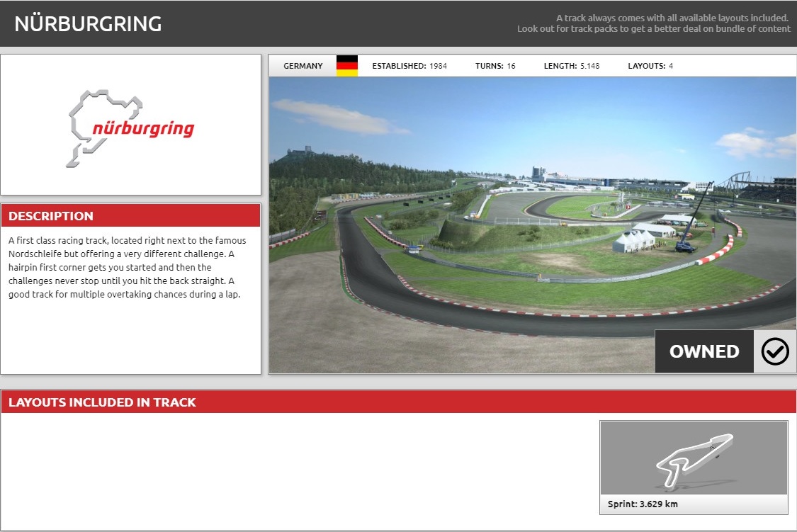Image resolution: width=797 pixels, height=532 pixels.
Task: Click the OWNED button
Action: (704, 351)
